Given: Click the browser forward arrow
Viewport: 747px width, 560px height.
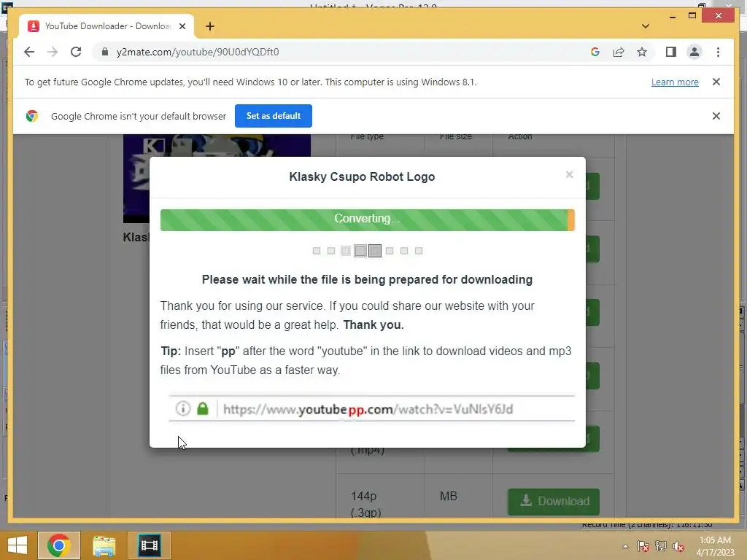Looking at the screenshot, I should coord(53,52).
